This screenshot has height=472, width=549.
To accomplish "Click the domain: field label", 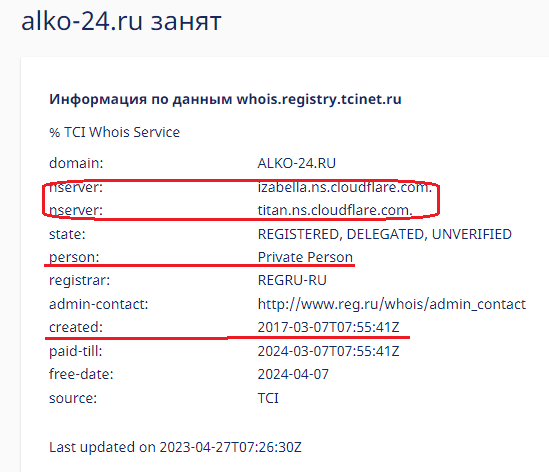I will [76, 163].
